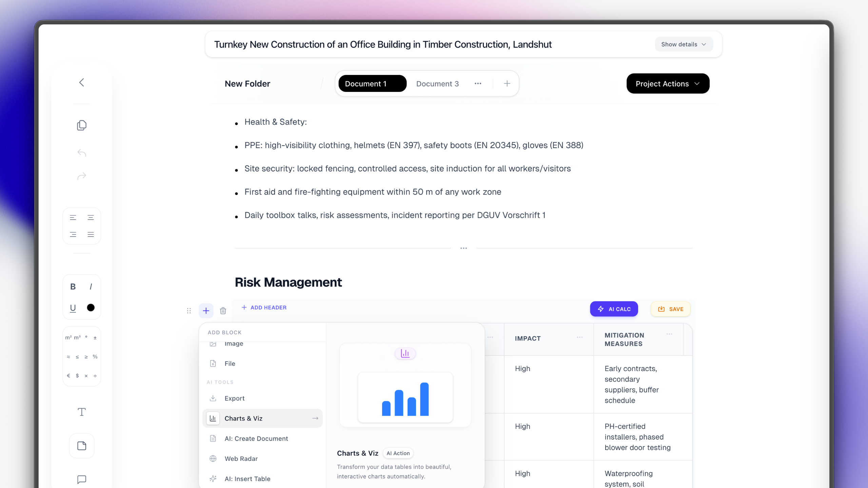Toggle underline formatting
Image resolution: width=868 pixels, height=488 pixels.
(73, 308)
